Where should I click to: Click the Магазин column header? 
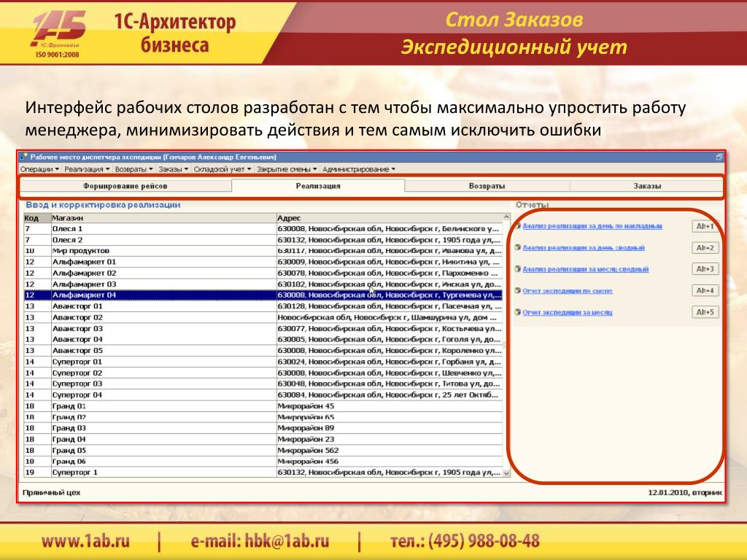tap(163, 217)
